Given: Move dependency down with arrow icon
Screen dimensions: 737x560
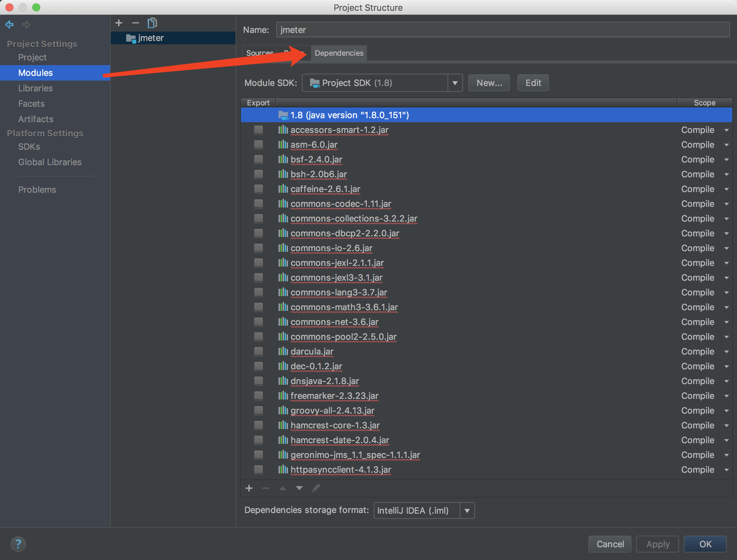Looking at the screenshot, I should 299,488.
